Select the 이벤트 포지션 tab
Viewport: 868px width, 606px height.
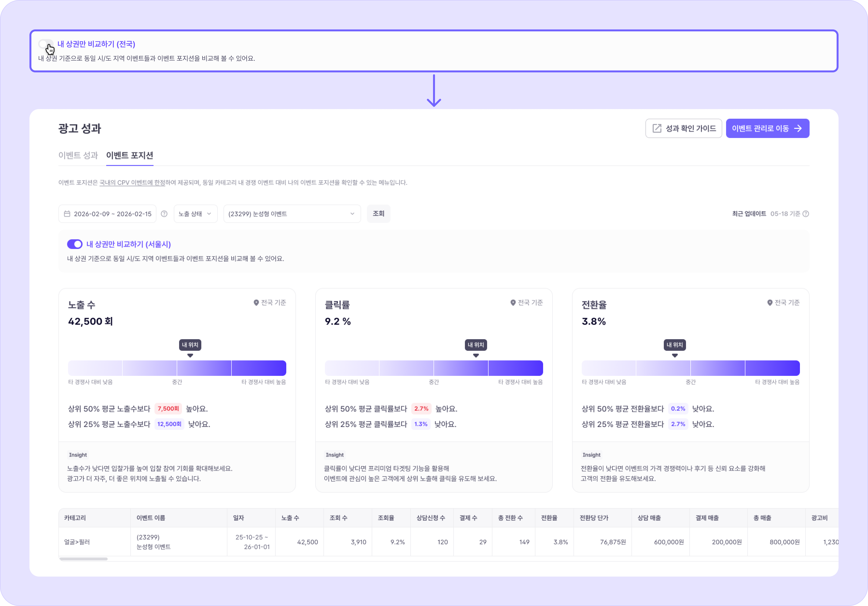[x=130, y=155]
